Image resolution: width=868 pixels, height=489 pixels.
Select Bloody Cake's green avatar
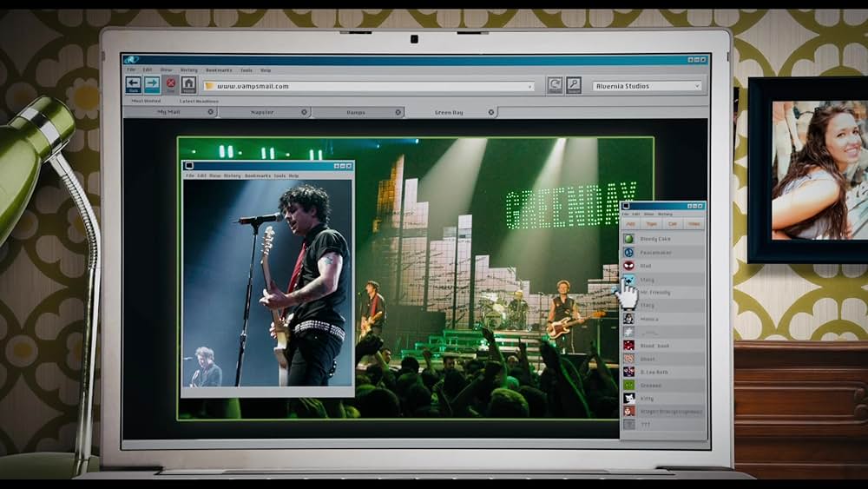628,238
